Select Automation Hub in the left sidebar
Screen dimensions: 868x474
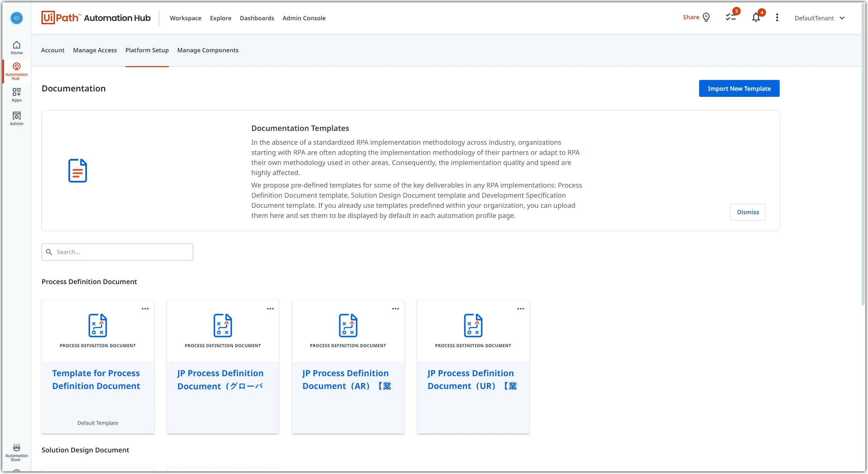tap(17, 71)
